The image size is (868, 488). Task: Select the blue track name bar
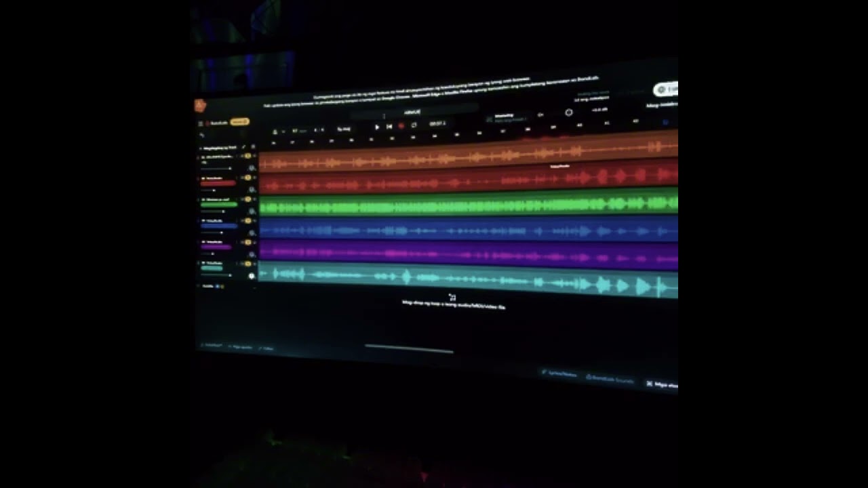point(219,226)
